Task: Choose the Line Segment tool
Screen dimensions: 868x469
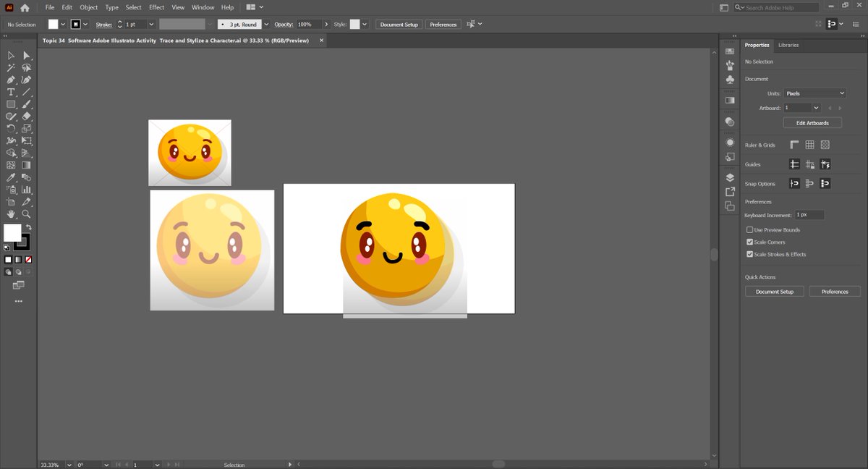Action: click(27, 93)
